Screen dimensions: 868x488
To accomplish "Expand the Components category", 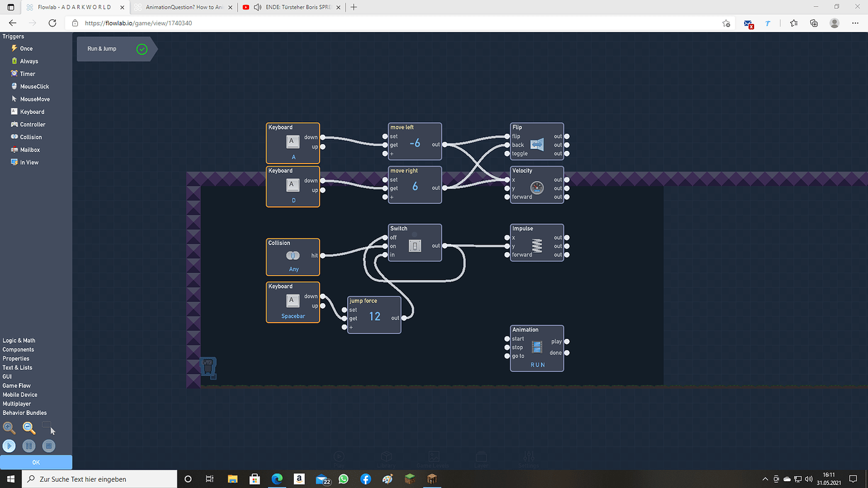I will tap(18, 350).
